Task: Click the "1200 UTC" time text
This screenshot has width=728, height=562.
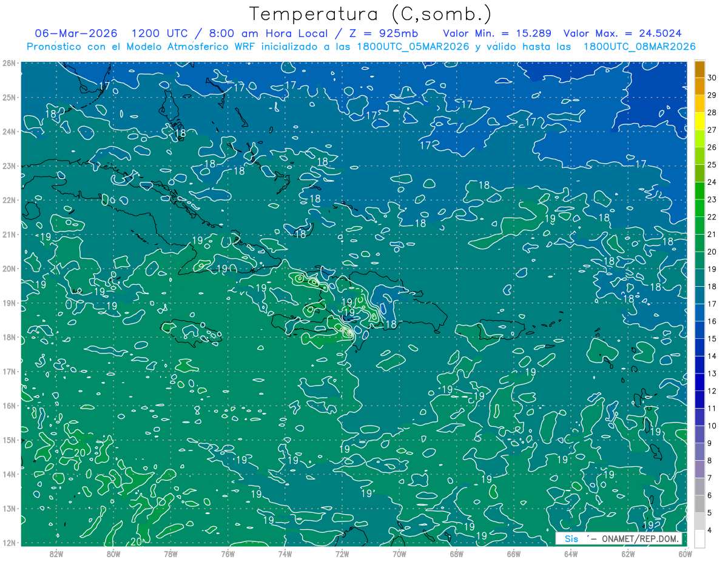Action: point(160,33)
